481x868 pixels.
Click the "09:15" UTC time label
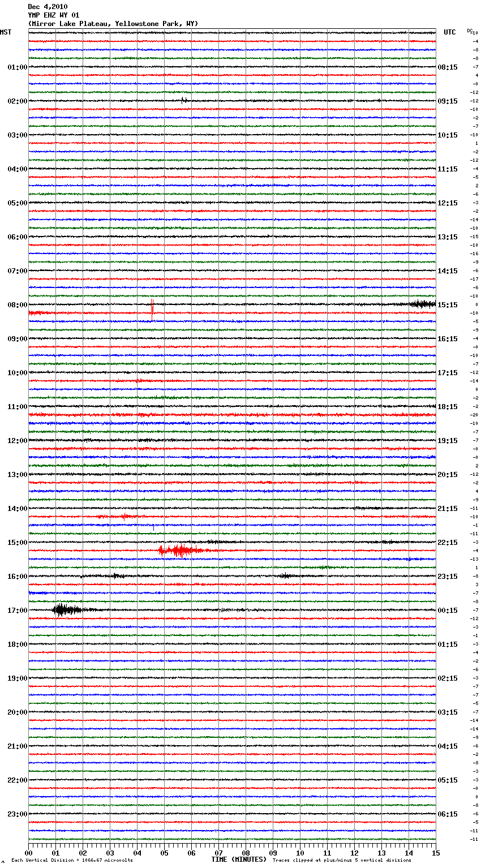click(x=448, y=101)
